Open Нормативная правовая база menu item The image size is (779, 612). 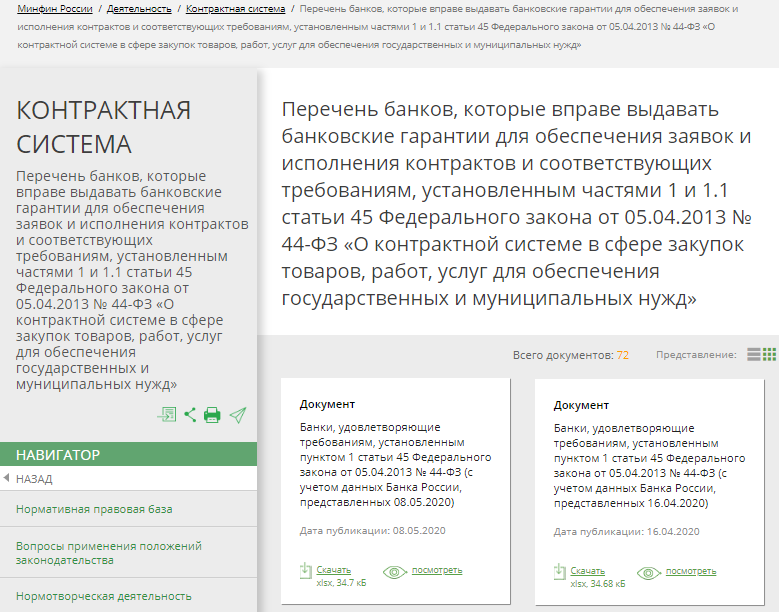94,509
